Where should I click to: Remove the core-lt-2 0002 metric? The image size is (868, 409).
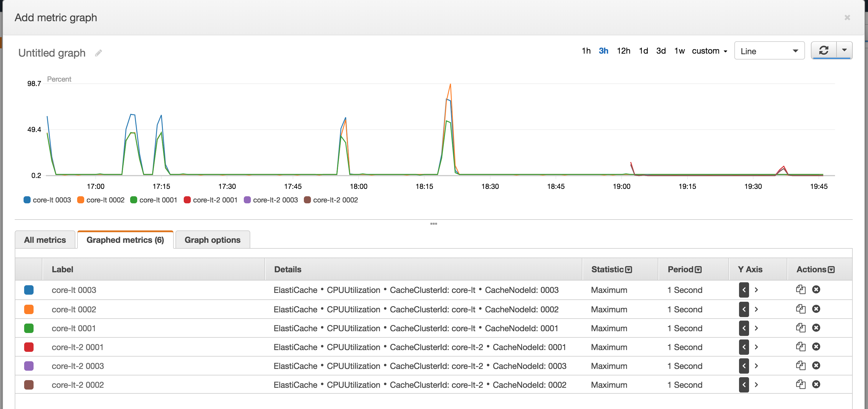[x=817, y=384]
